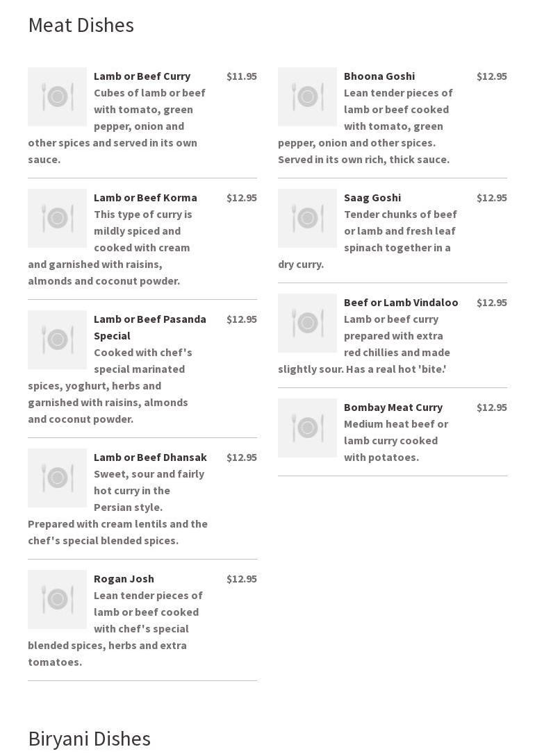
Task: Click the Rogan Josh placeholder image
Action: click(57, 599)
